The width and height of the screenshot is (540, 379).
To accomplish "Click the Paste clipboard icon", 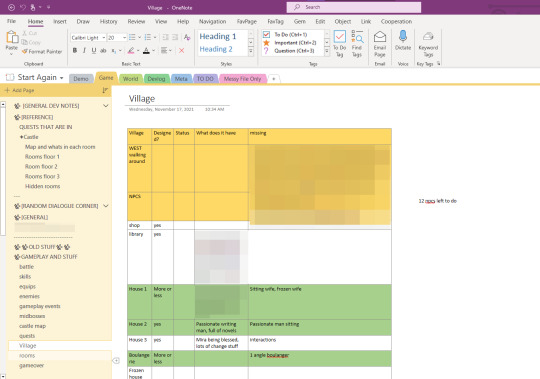I will [x=12, y=37].
